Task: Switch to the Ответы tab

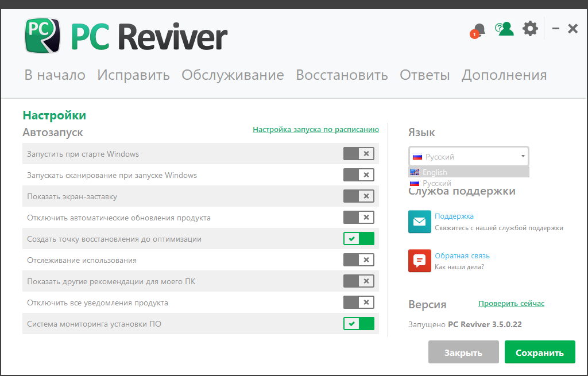Action: 424,75
